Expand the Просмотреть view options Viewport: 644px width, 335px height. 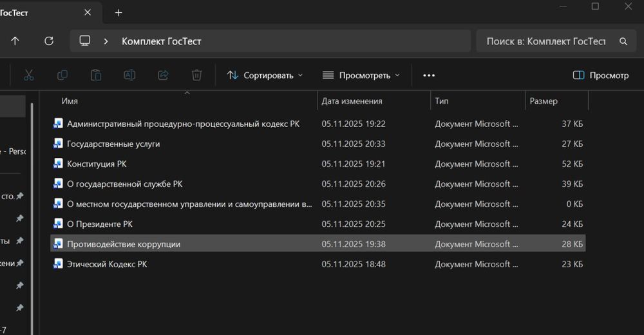tap(361, 75)
